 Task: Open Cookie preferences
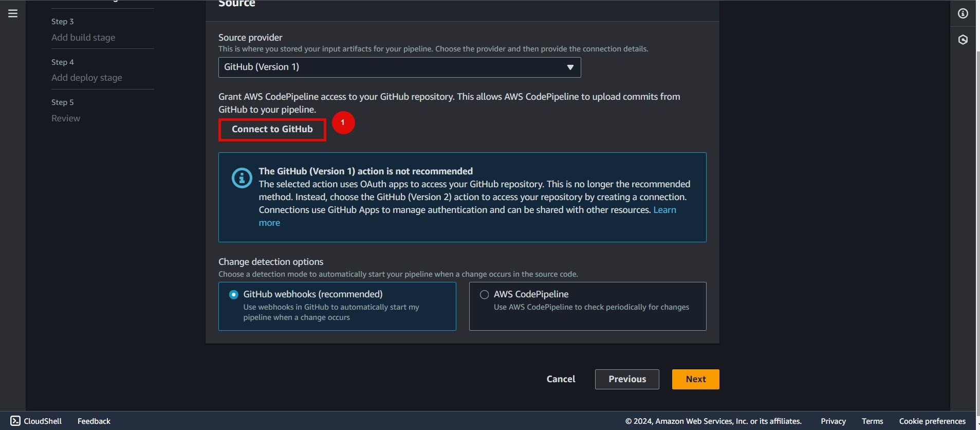point(932,421)
